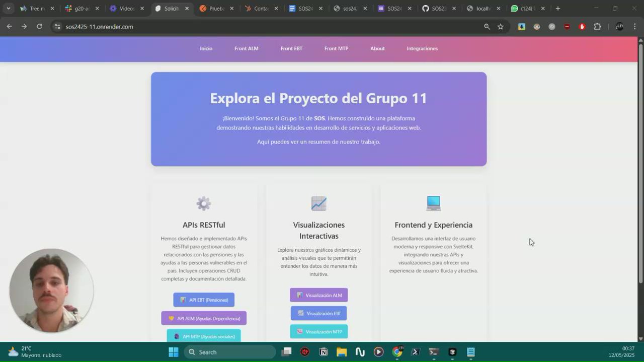Click the gear icon above APIs RESTful

[204, 203]
